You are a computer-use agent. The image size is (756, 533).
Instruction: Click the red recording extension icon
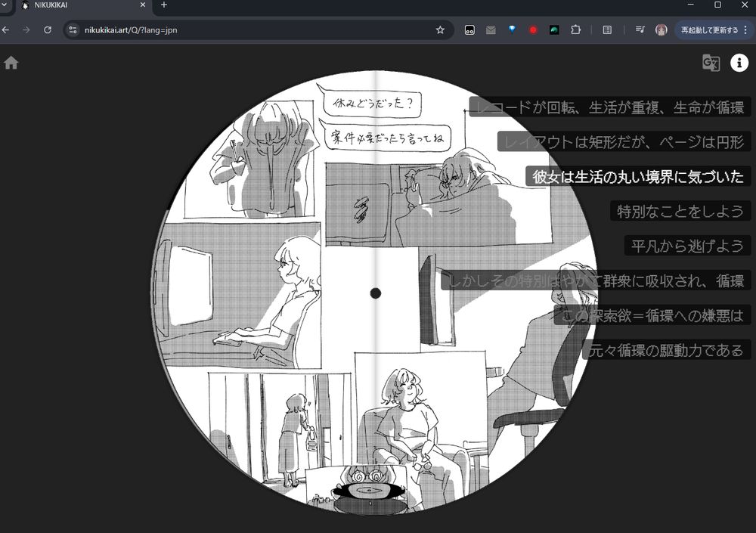533,29
